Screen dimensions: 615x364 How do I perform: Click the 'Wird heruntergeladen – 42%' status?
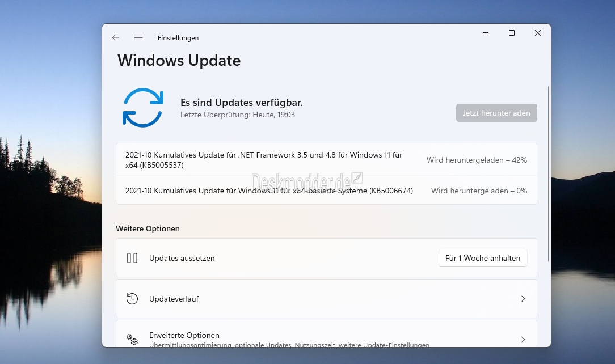coord(477,160)
